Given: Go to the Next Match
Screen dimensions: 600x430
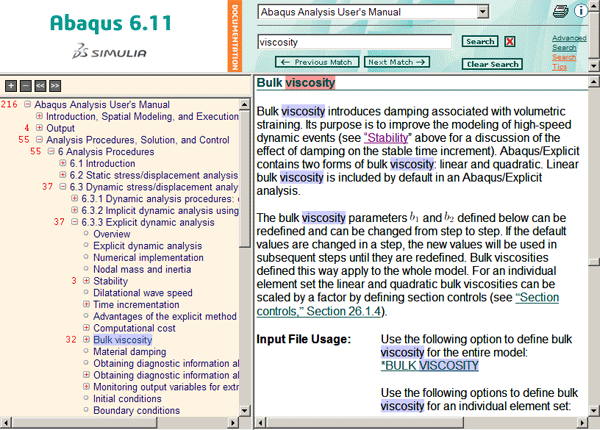Looking at the screenshot, I should click(x=393, y=62).
